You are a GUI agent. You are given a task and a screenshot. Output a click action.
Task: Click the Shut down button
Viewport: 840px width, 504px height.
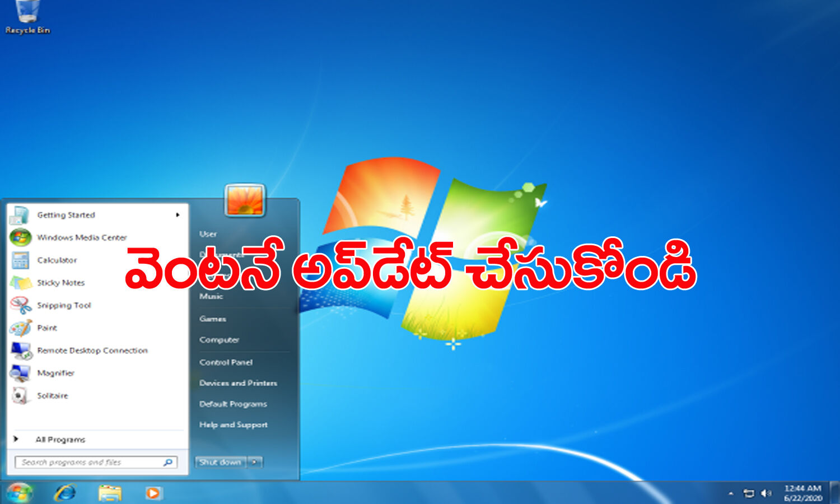[221, 462]
